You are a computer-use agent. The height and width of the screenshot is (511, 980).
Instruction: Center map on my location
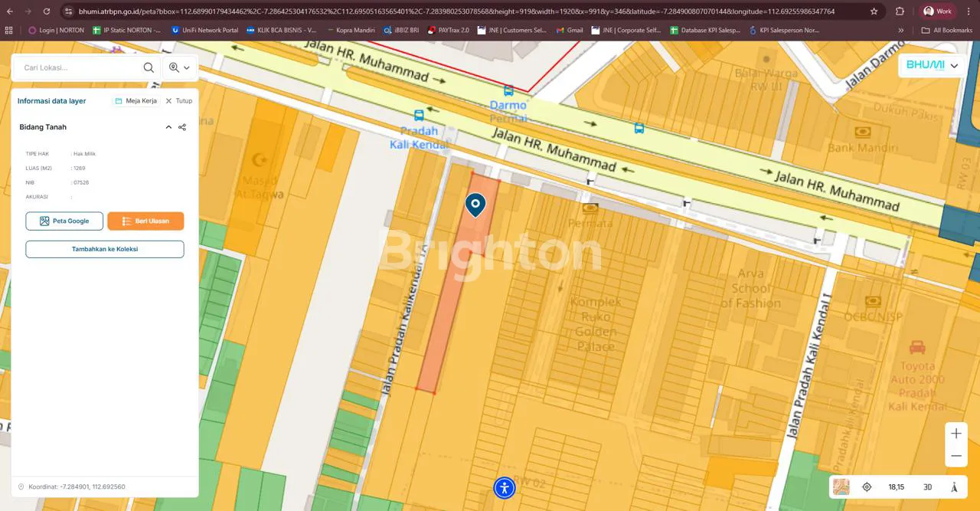pos(867,486)
